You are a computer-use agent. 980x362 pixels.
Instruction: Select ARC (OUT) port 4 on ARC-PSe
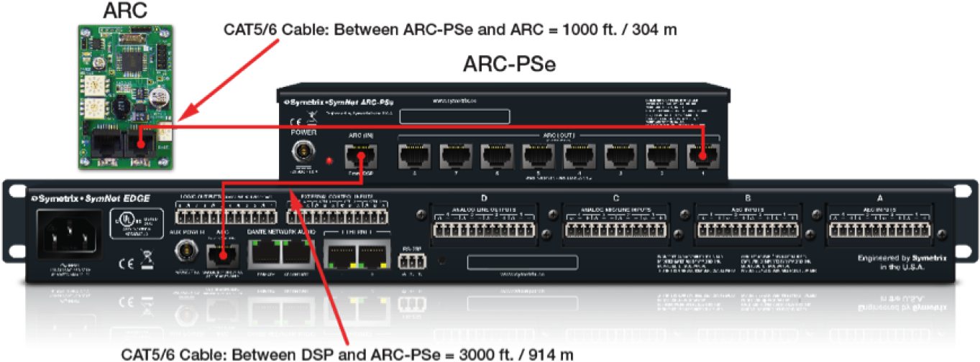(579, 156)
